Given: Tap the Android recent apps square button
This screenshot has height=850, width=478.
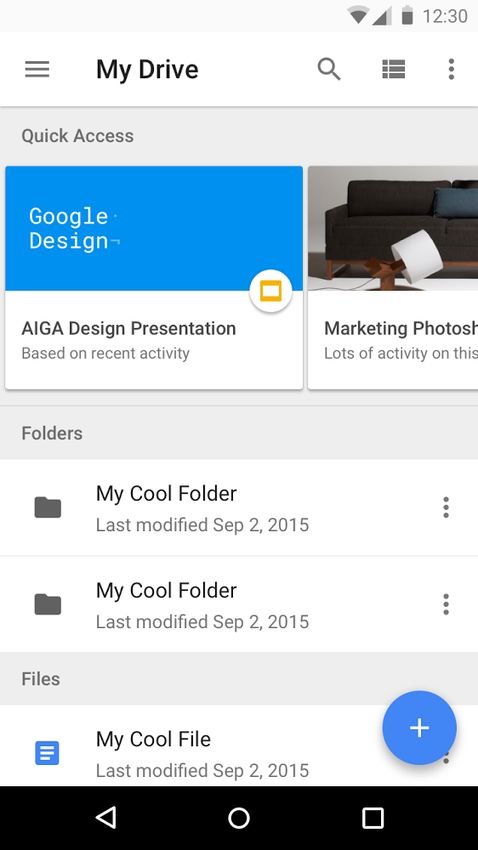Looking at the screenshot, I should coord(373,818).
